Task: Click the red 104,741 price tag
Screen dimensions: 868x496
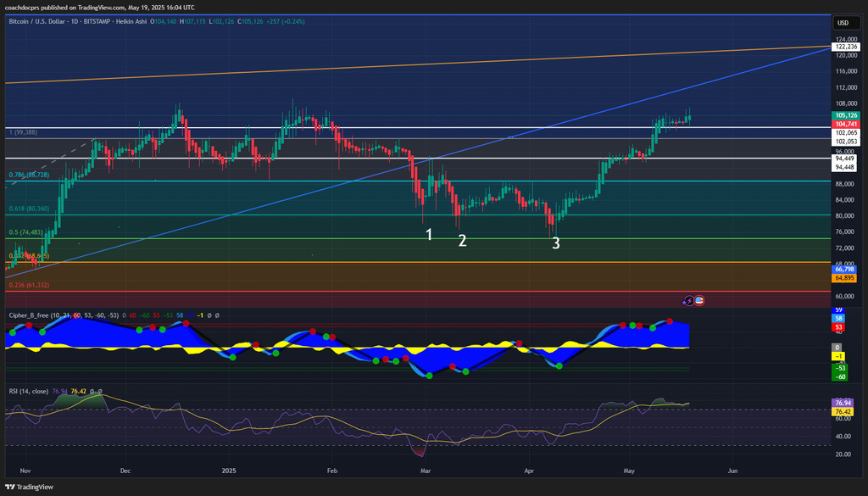Action: [845, 124]
